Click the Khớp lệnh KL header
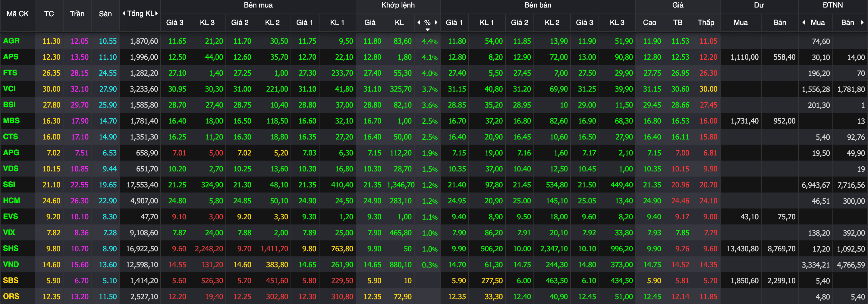The width and height of the screenshot is (868, 304). (399, 23)
